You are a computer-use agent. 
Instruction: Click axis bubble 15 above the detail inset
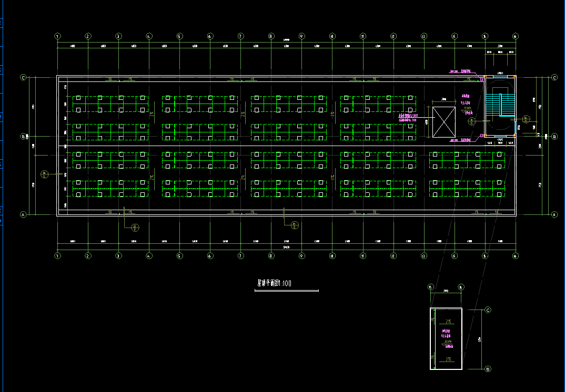pyautogui.click(x=430, y=287)
